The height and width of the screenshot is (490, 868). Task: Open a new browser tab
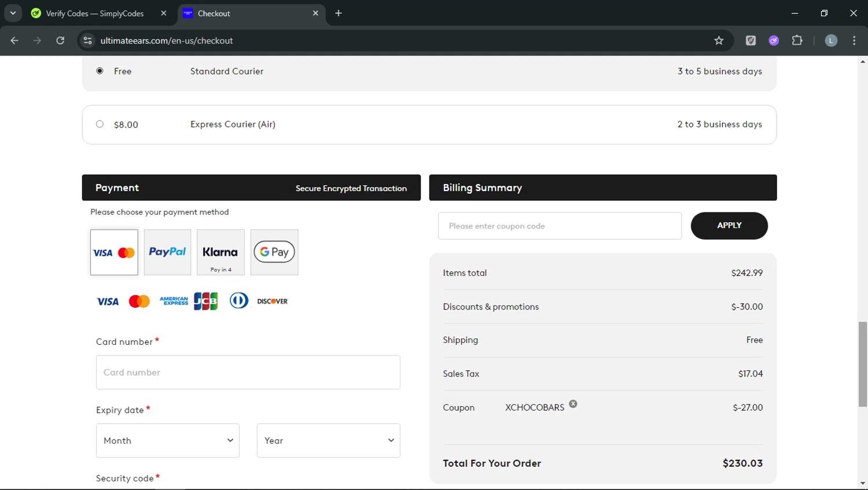339,13
